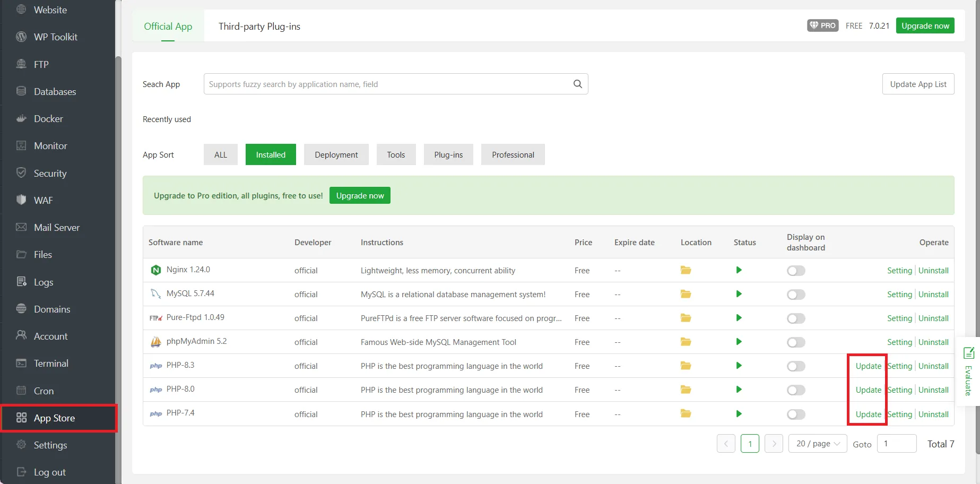Click the search magnifier icon
This screenshot has width=980, height=484.
(x=578, y=84)
